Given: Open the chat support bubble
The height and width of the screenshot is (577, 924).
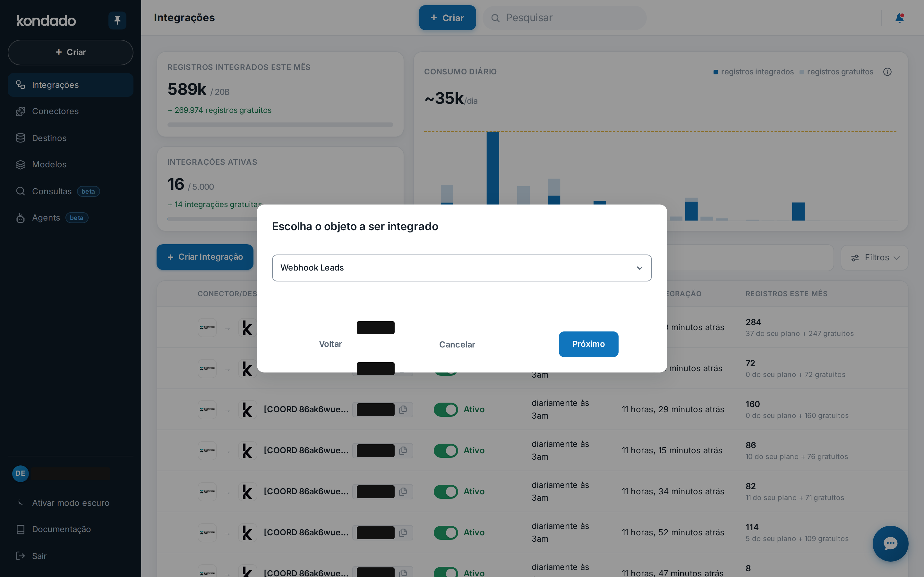Looking at the screenshot, I should click(890, 543).
